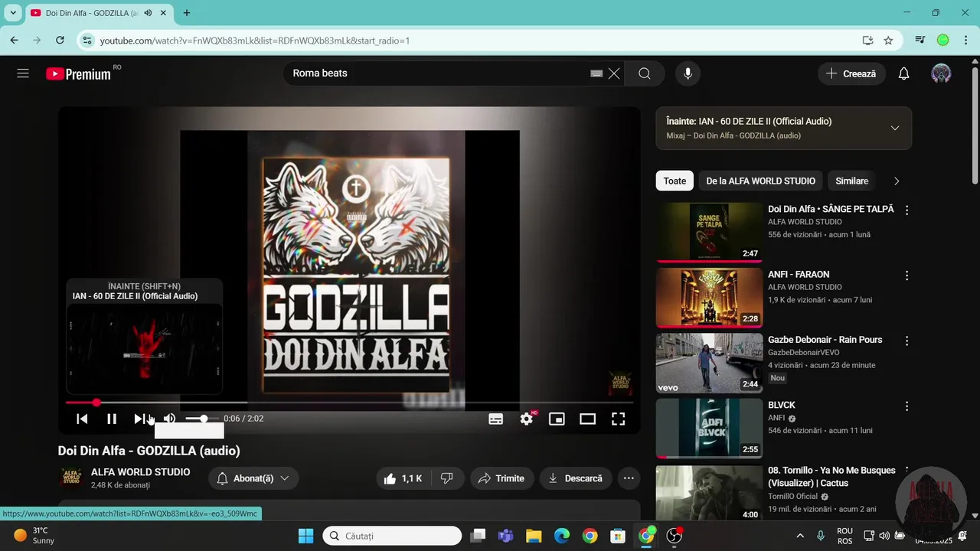Image resolution: width=980 pixels, height=551 pixels.
Task: Like the video with 1,1 K
Action: [x=403, y=478]
